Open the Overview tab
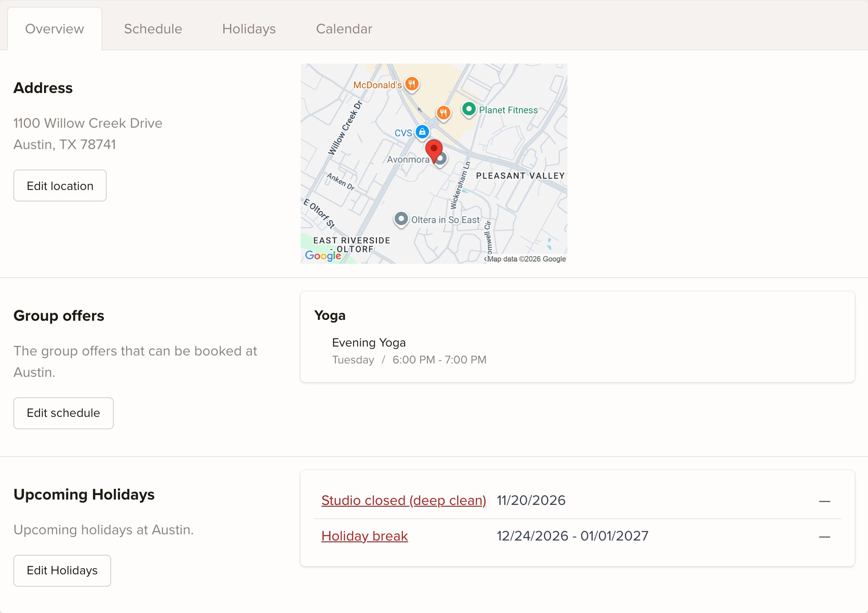Viewport: 868px width, 613px height. (x=55, y=29)
